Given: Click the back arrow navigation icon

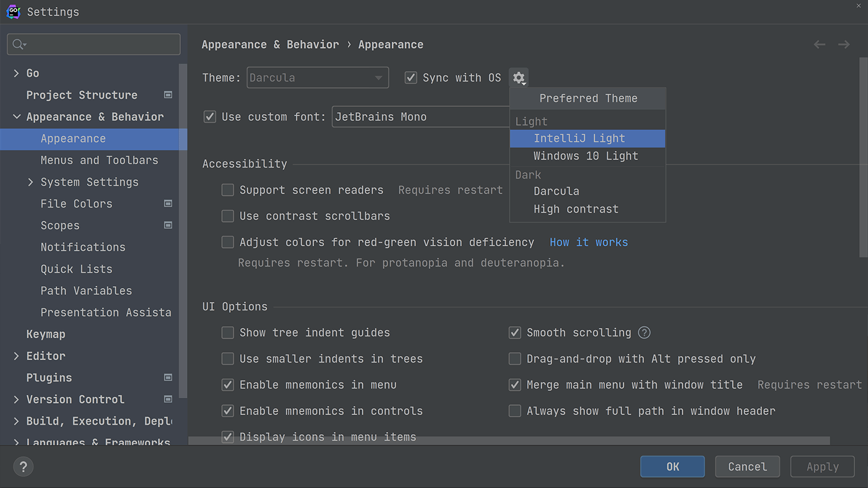Looking at the screenshot, I should (819, 45).
